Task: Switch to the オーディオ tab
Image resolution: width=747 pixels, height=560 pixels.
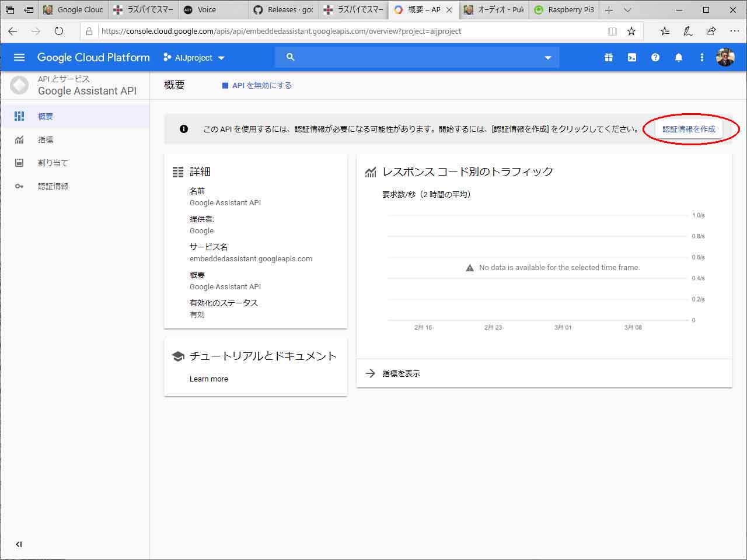Action: [494, 10]
